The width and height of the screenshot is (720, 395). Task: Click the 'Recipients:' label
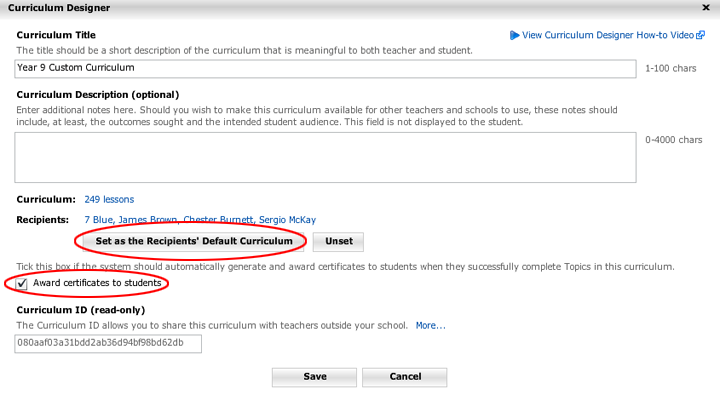[43, 220]
